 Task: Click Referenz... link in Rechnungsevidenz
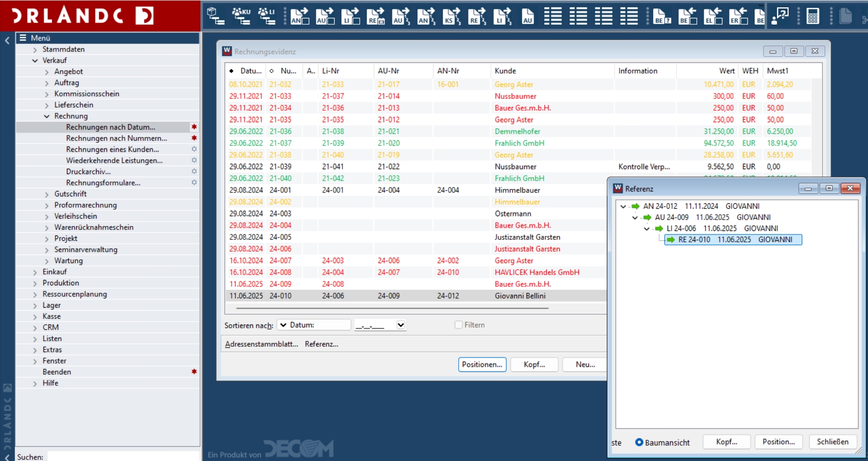coord(322,344)
